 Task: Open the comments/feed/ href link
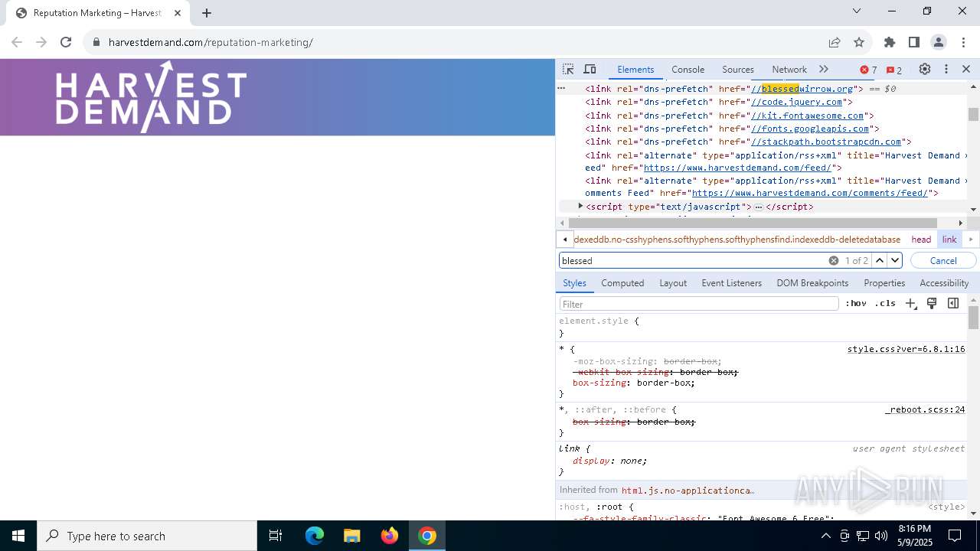coord(809,194)
